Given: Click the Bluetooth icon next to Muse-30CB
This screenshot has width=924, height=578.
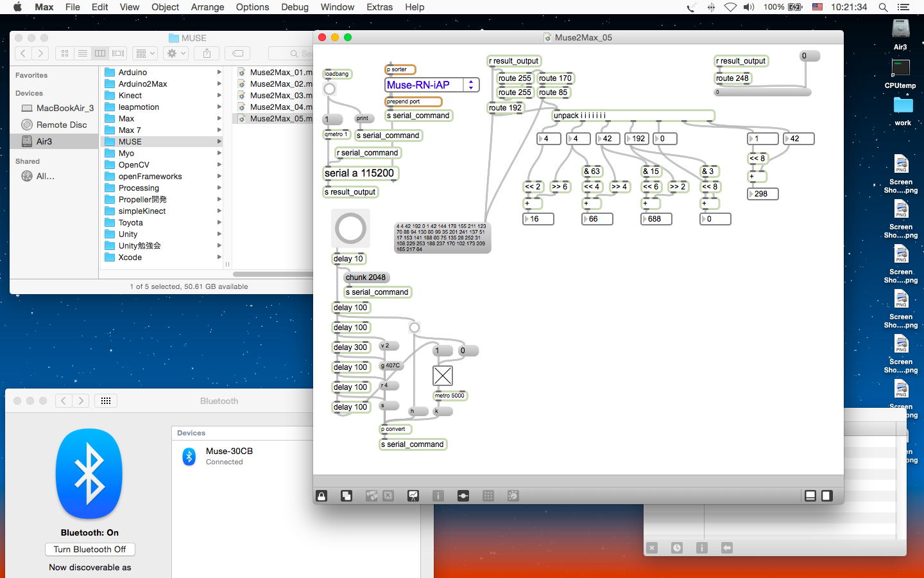Looking at the screenshot, I should [x=189, y=456].
